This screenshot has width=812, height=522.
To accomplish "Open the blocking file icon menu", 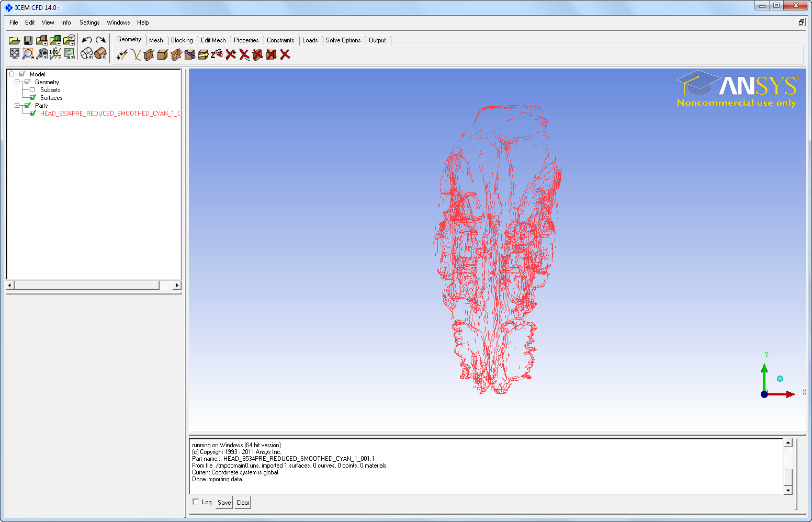I will (x=69, y=40).
